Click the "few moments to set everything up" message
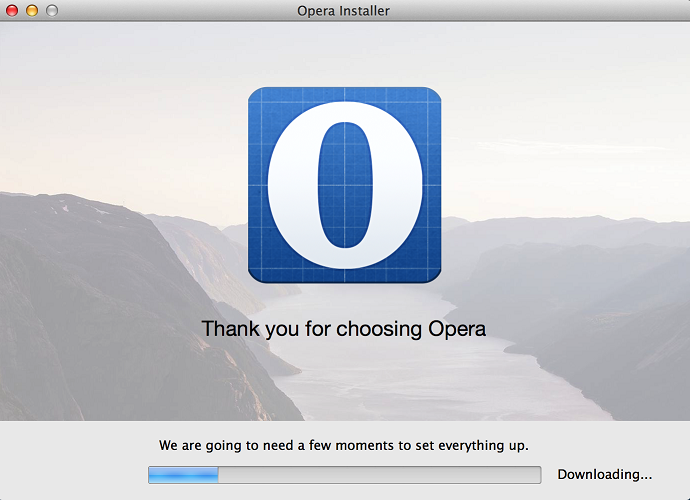690x500 pixels. pyautogui.click(x=344, y=444)
